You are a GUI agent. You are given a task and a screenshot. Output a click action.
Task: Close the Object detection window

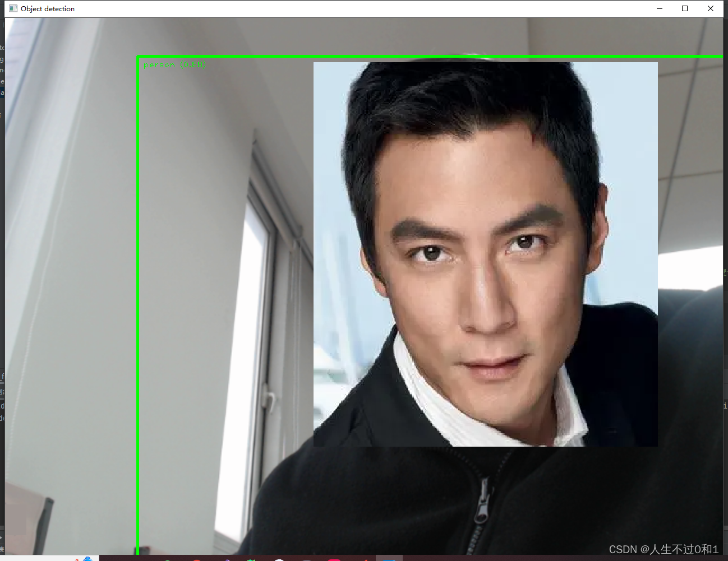710,8
